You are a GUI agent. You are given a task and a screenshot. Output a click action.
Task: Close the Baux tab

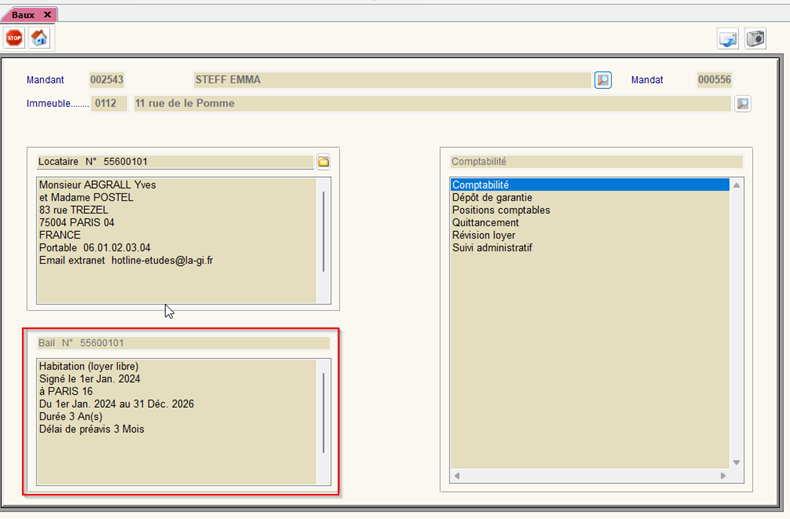pos(47,15)
